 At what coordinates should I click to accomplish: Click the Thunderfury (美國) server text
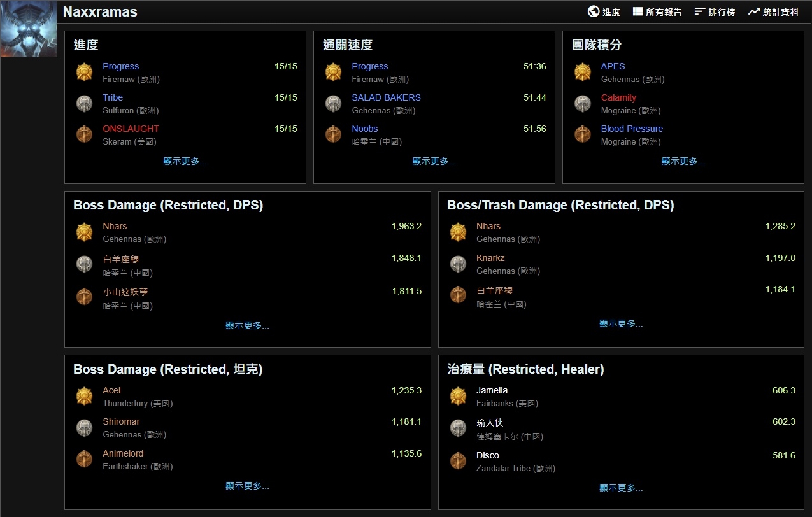click(138, 404)
